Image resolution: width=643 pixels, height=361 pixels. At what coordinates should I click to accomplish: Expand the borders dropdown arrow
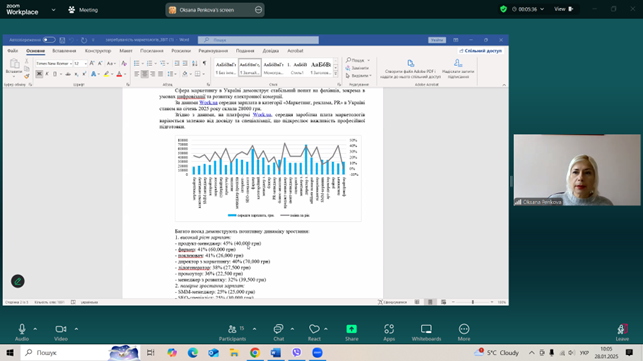[203, 74]
